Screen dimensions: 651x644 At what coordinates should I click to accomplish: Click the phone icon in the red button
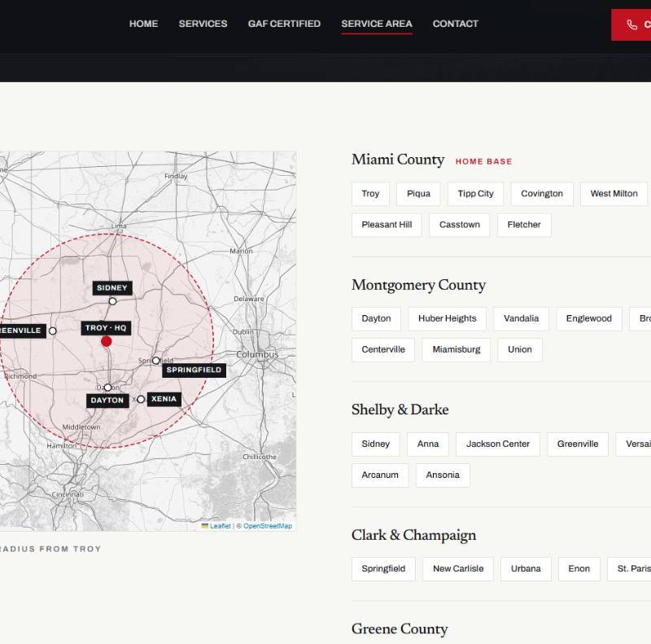click(632, 24)
